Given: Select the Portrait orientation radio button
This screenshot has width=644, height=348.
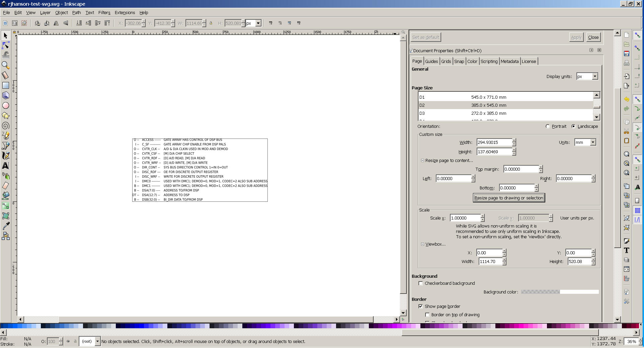Looking at the screenshot, I should click(548, 126).
